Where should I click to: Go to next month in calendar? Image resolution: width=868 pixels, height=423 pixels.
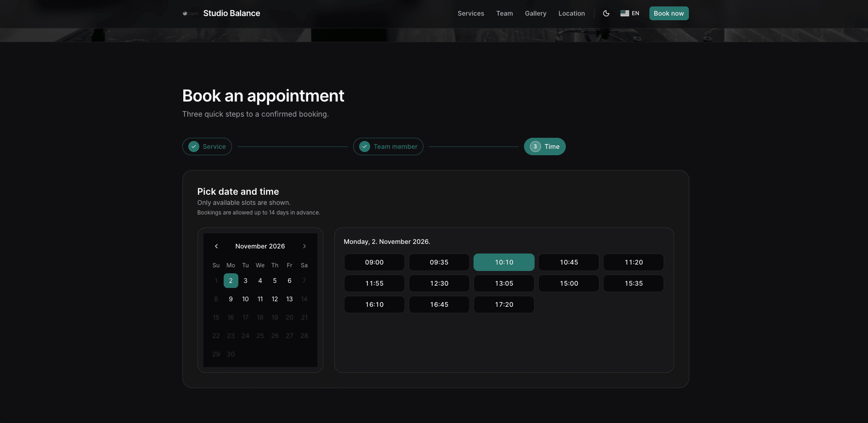304,246
